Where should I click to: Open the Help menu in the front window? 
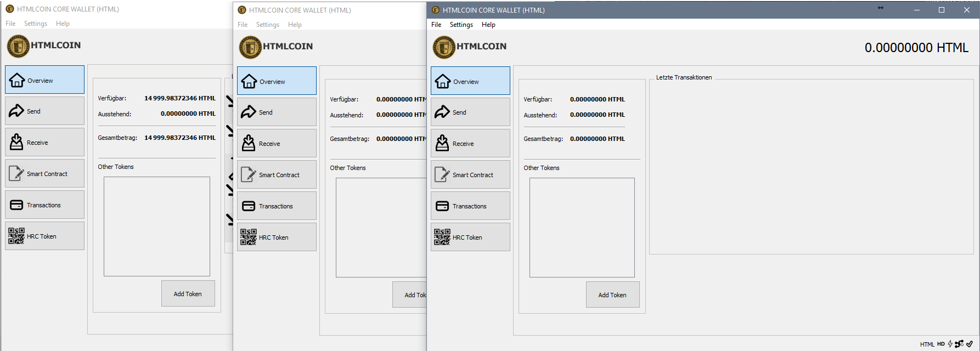[x=488, y=25]
